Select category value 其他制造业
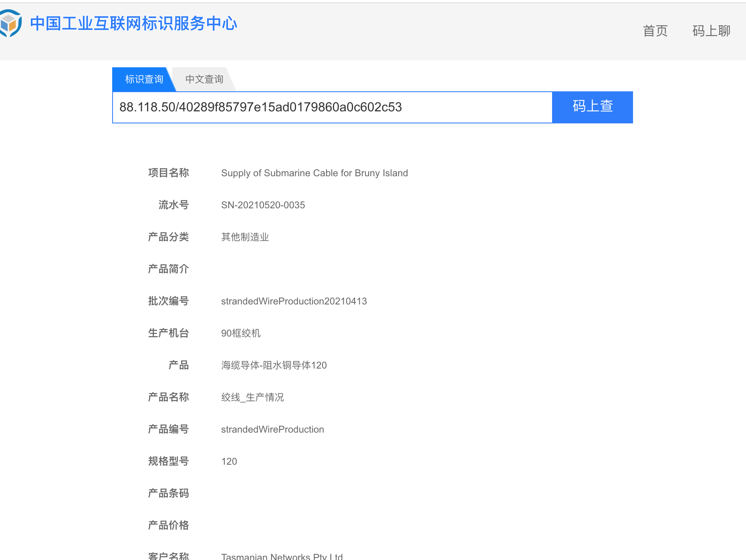746x560 pixels. tap(245, 237)
